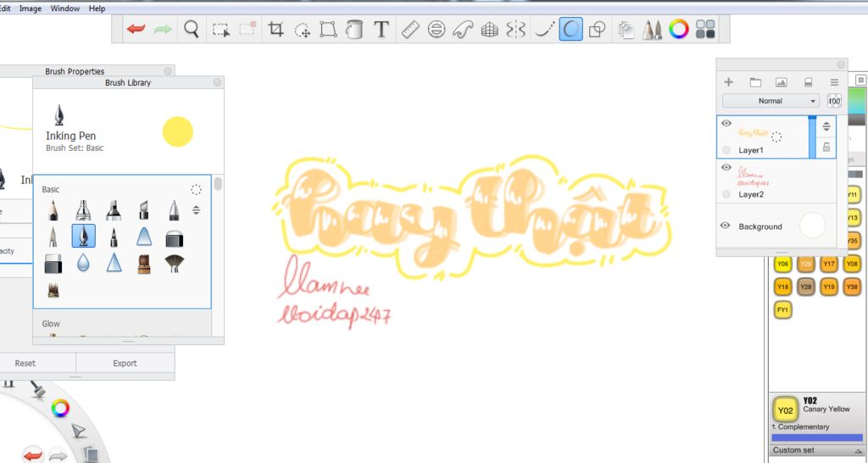Open the Basic brush set circular marking menu
Viewport: 868px width, 463px height.
click(x=196, y=189)
